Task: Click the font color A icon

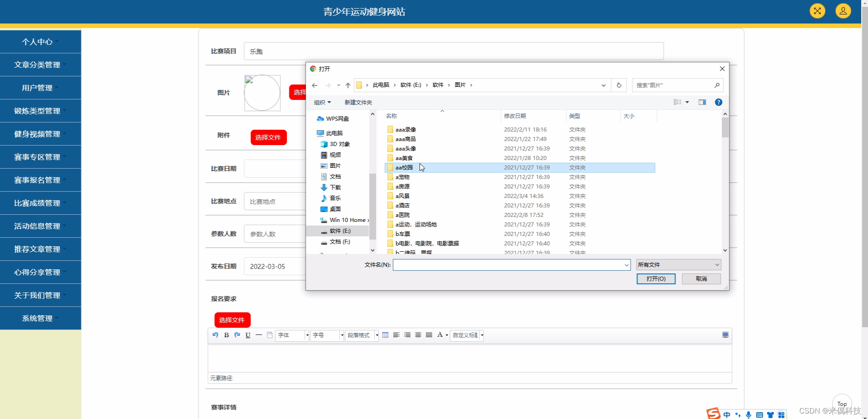Action: tap(440, 335)
